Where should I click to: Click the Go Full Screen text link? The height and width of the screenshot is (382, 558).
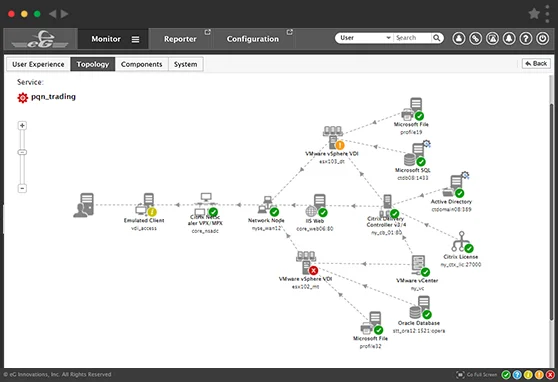pos(482,375)
